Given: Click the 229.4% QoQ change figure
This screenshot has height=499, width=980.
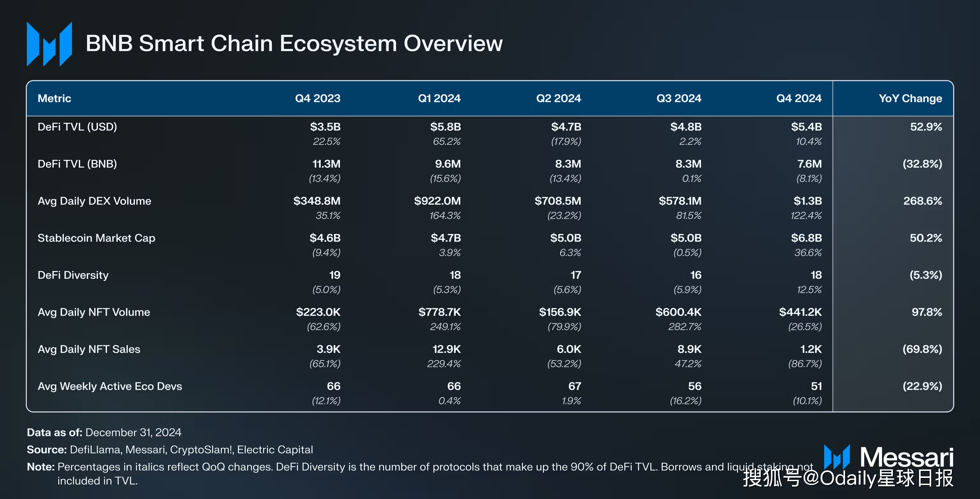Looking at the screenshot, I should 444,364.
